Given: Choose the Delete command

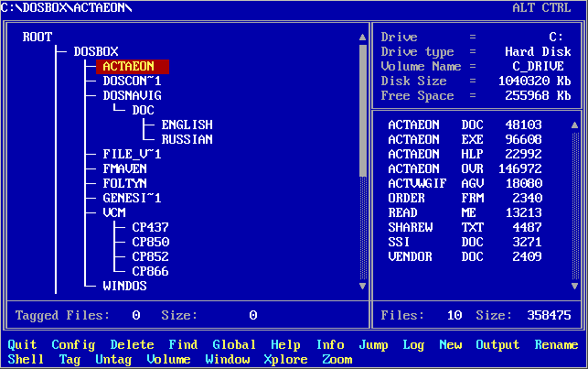Looking at the screenshot, I should pos(132,344).
